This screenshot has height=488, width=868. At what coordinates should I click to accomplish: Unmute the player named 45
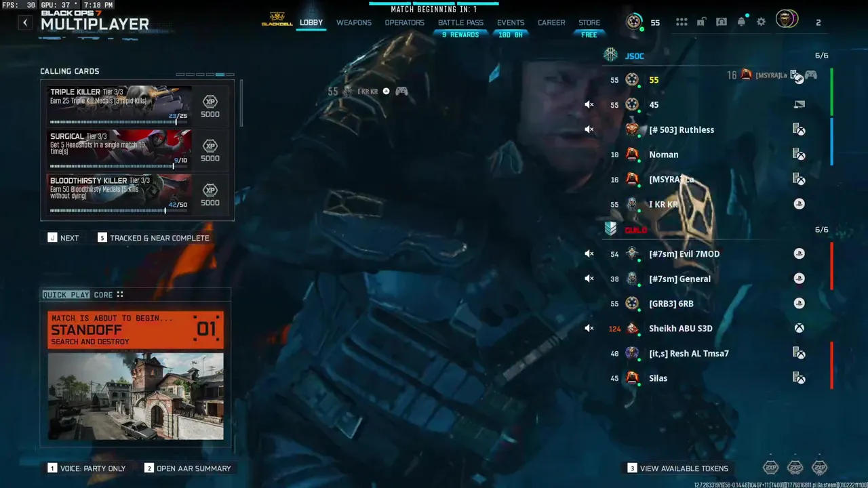coord(589,104)
